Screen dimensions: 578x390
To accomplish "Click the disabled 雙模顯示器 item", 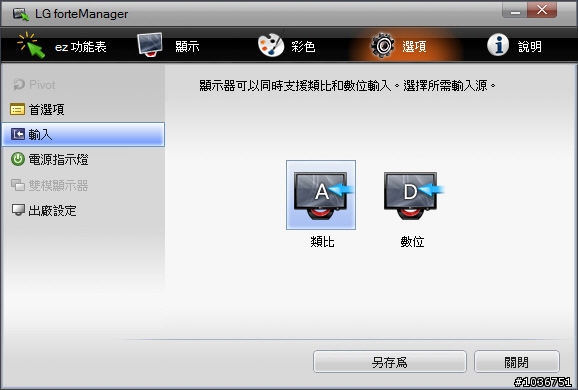I will coord(83,185).
